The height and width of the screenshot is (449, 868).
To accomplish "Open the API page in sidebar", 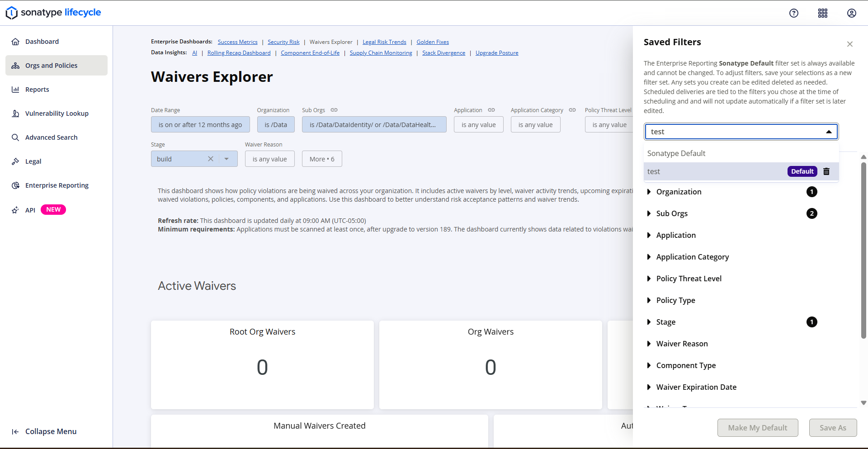I will coord(57,210).
